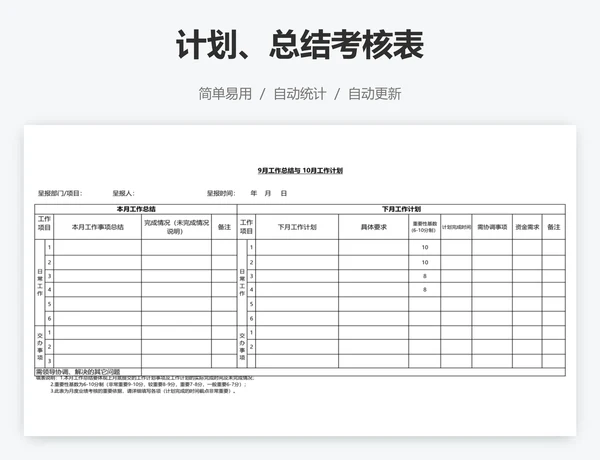Select the 具体要求 column header
This screenshot has width=600, height=460.
(373, 227)
